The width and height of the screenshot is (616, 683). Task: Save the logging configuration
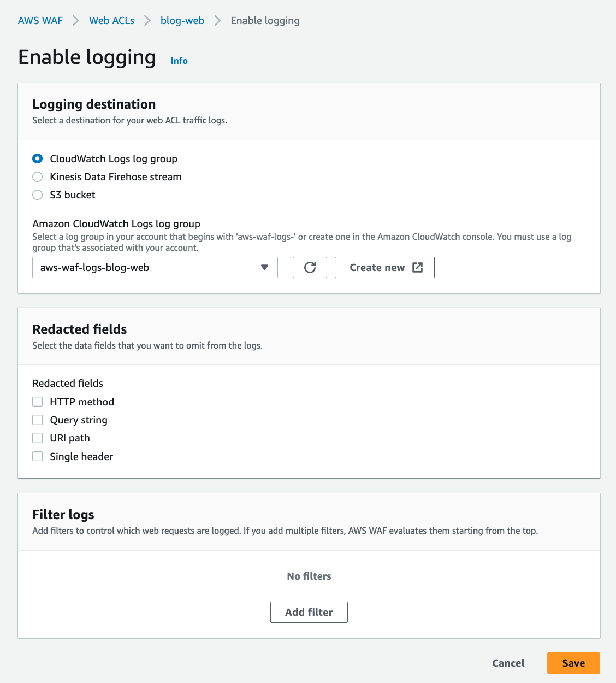coord(573,663)
